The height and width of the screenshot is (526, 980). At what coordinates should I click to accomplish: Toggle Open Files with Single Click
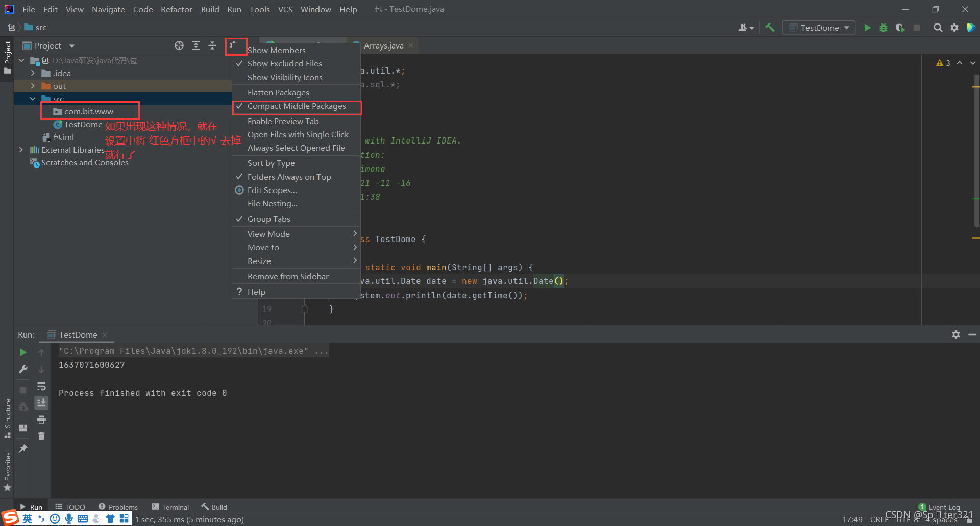pos(297,135)
